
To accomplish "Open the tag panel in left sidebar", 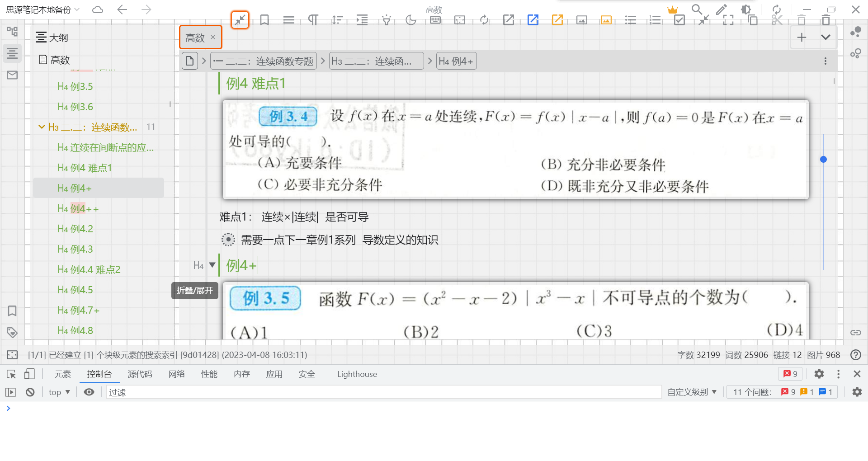I will coord(12,332).
